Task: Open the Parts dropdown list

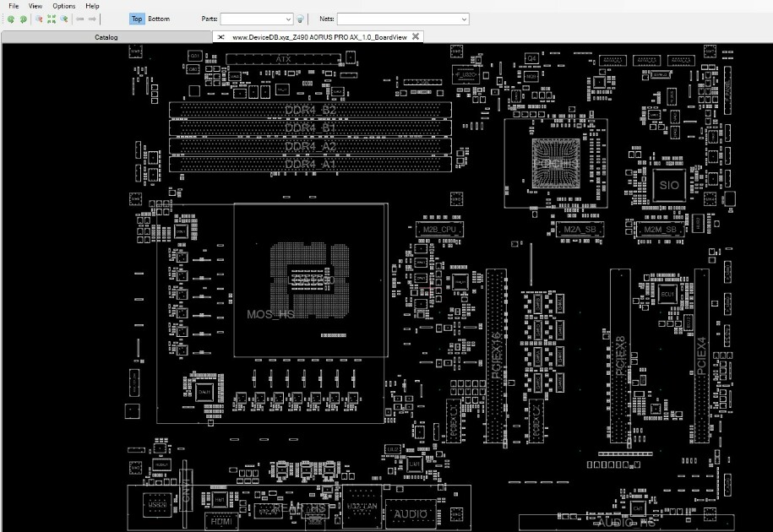Action: (288, 19)
